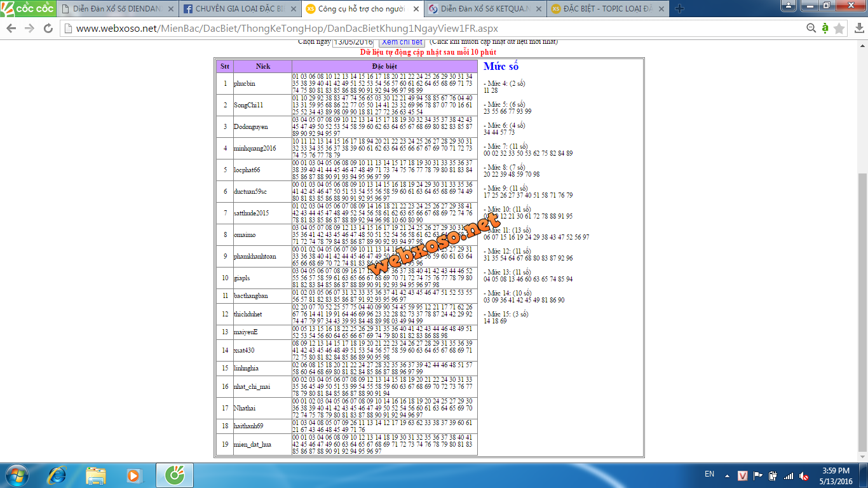Click the green Vietnamese typing icon
868x488 pixels.
click(x=825, y=28)
